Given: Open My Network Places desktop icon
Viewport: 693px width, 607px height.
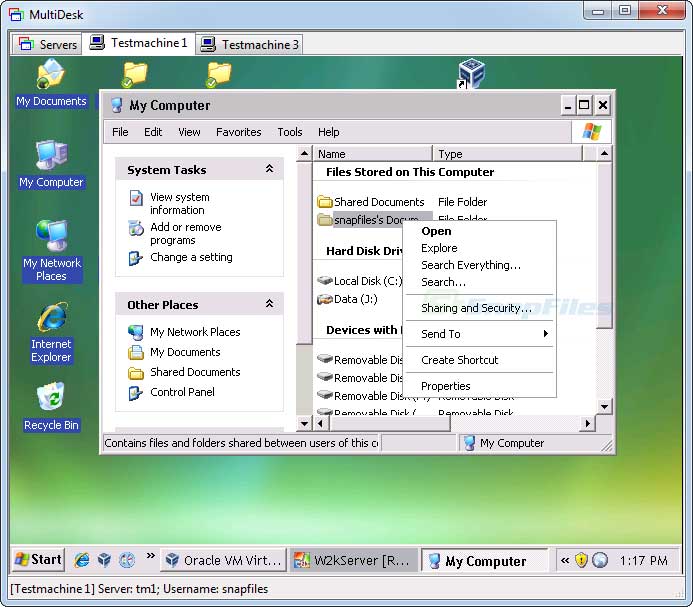Looking at the screenshot, I should [x=52, y=251].
